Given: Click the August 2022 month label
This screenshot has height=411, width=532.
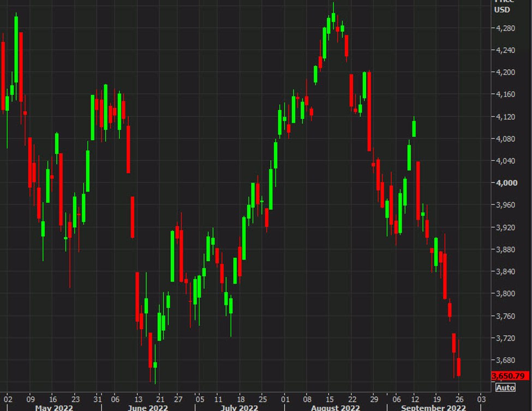Looking at the screenshot, I should click(x=336, y=407).
